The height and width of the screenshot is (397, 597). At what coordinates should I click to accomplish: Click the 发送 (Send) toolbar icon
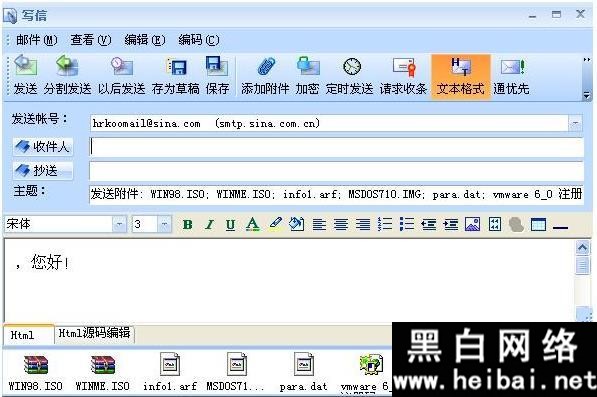[x=25, y=75]
